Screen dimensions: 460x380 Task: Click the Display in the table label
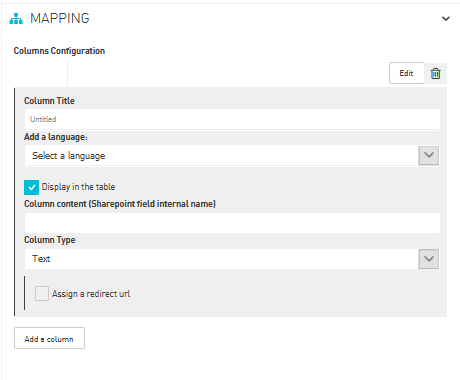78,187
